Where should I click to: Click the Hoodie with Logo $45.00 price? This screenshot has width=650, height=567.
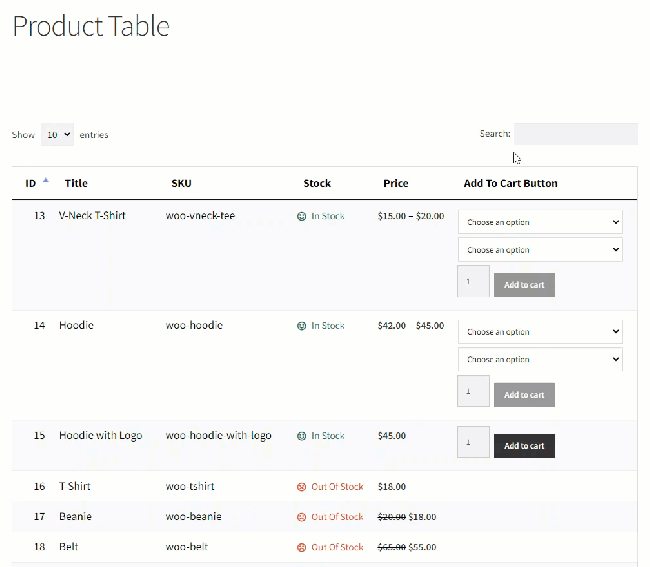pos(392,436)
